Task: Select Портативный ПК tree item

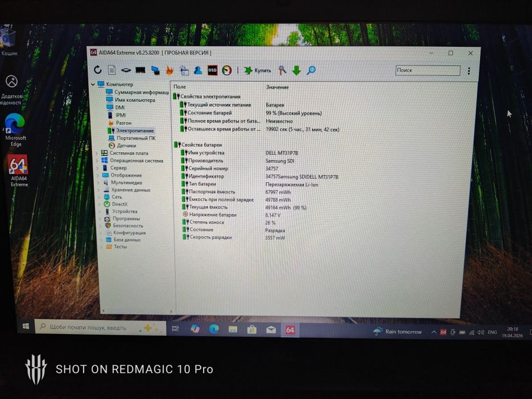Action: coord(132,138)
